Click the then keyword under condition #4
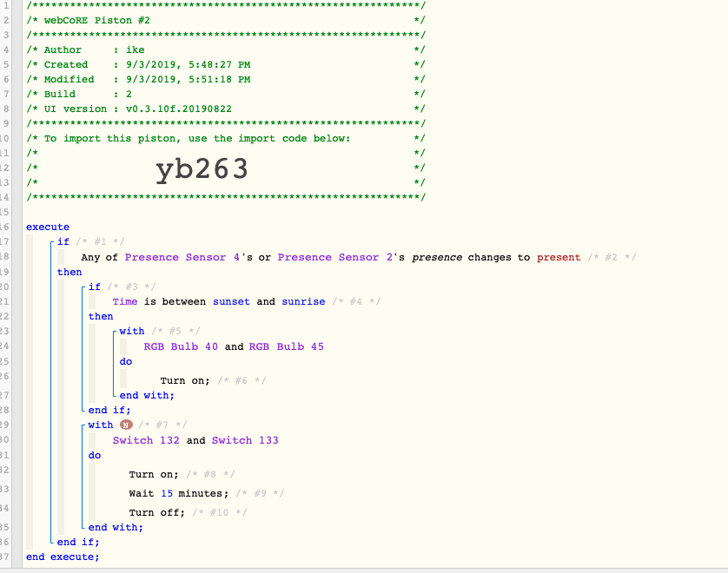Screen dimensions: 728x573 101,316
